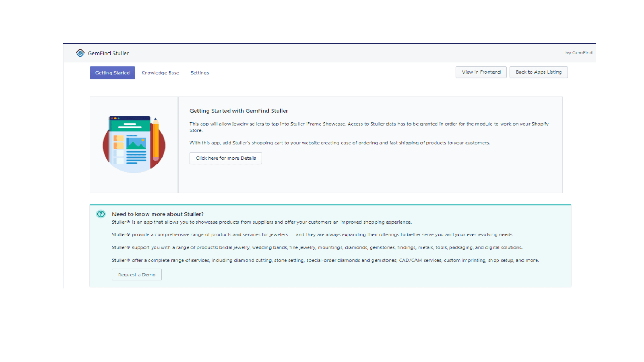Screen dimensions: 644x362
Task: Open the Getting Started tab
Action: click(x=112, y=73)
